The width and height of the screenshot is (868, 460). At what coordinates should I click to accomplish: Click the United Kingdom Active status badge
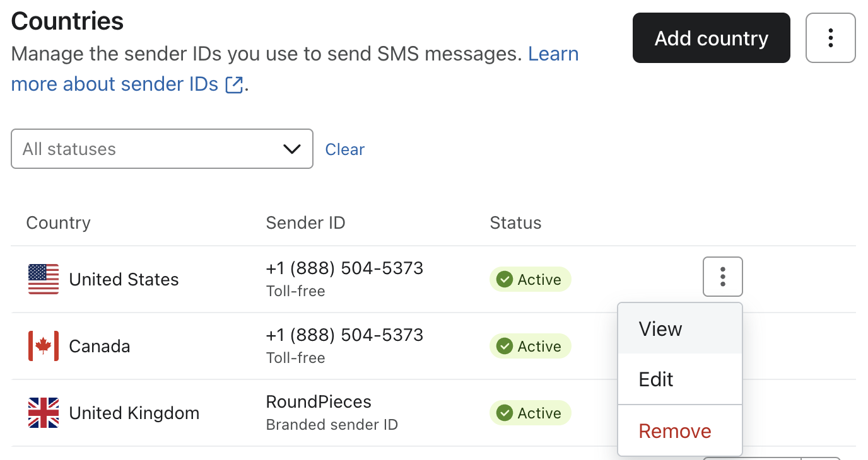(x=530, y=413)
